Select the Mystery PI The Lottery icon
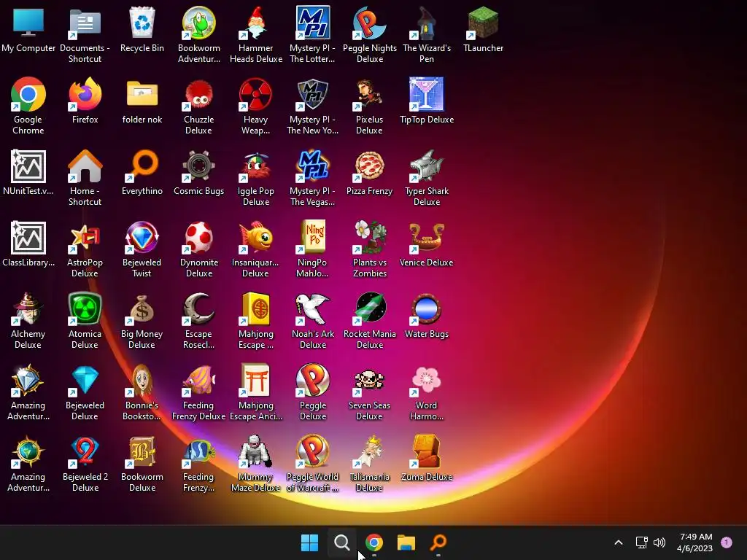 312,23
